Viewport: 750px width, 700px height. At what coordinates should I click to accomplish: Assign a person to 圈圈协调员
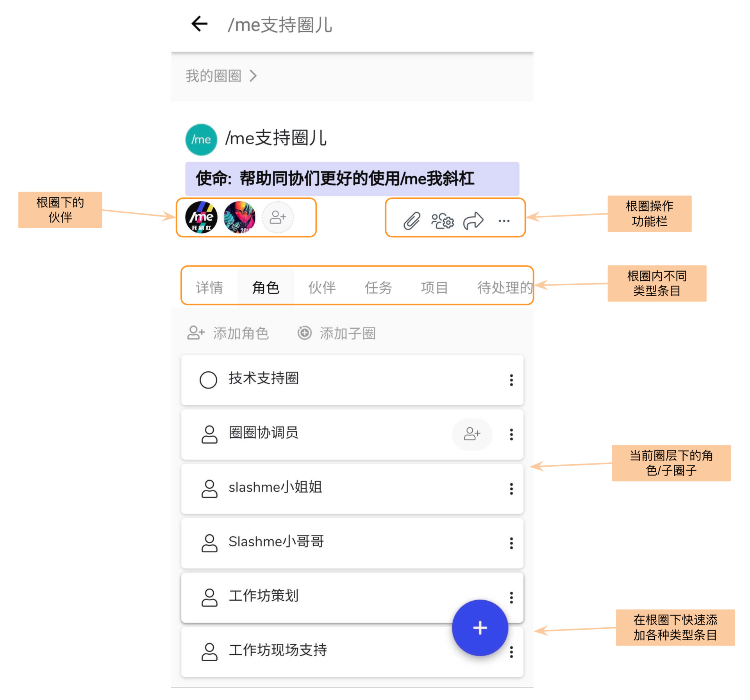[472, 434]
